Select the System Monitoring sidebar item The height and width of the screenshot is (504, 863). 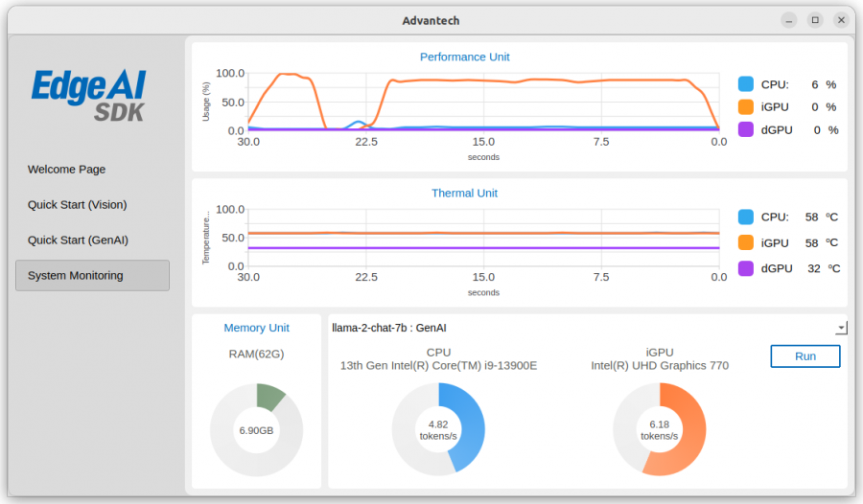click(x=92, y=276)
